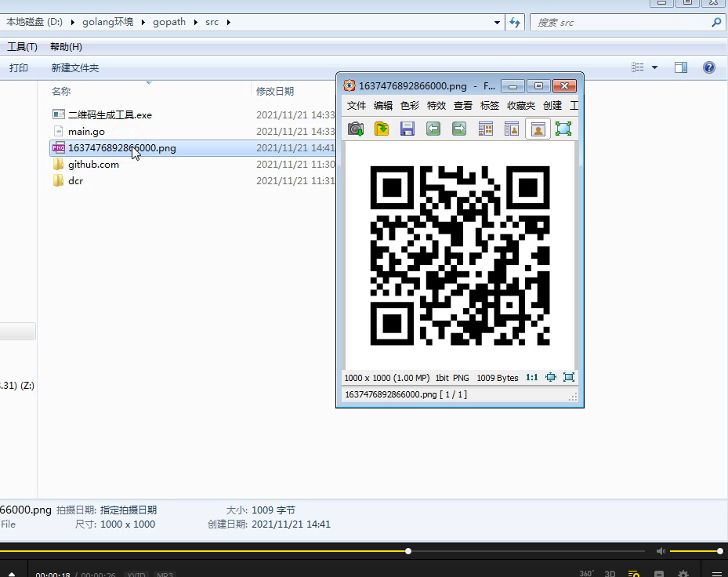Toggle the windowed view mode button
728x577 pixels.
point(538,129)
